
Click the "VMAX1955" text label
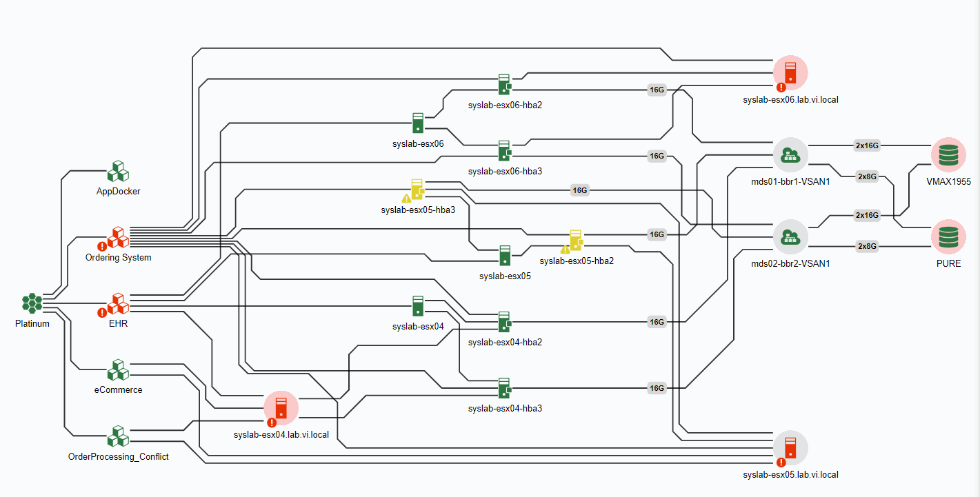pyautogui.click(x=949, y=182)
